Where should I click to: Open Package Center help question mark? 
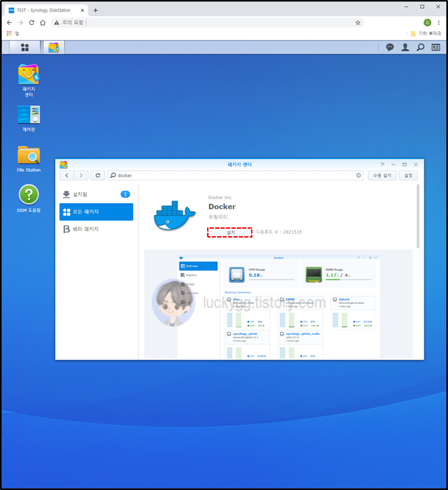pyautogui.click(x=382, y=164)
